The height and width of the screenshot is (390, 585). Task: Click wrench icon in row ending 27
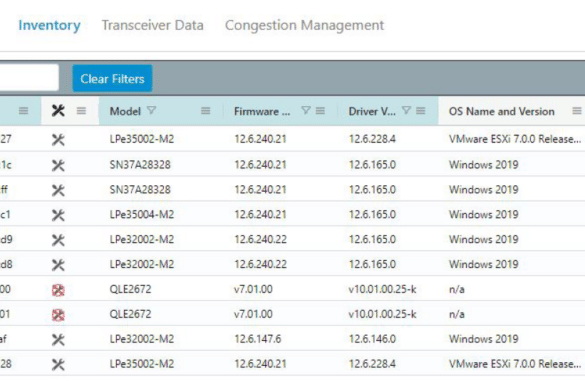click(x=58, y=140)
